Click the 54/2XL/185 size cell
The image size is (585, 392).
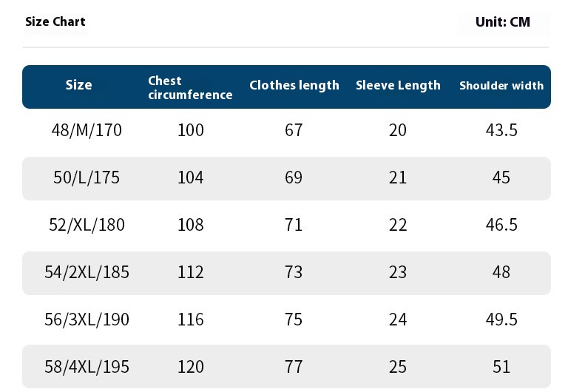(87, 272)
